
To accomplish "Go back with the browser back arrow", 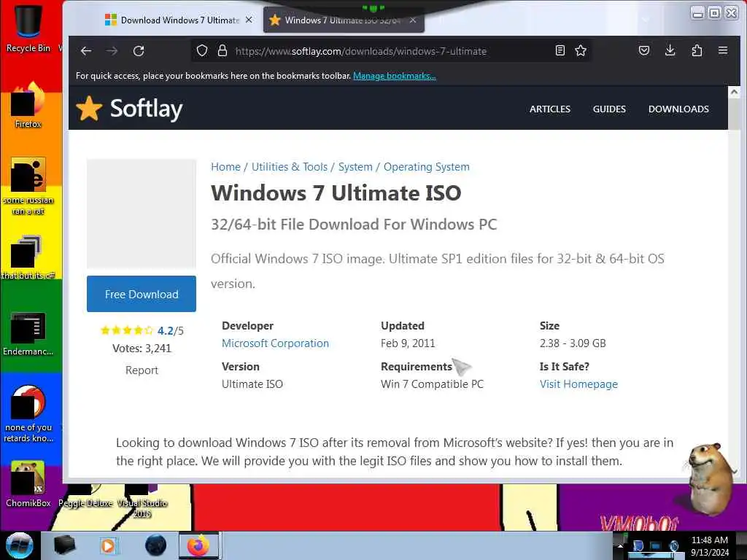I will (x=86, y=51).
